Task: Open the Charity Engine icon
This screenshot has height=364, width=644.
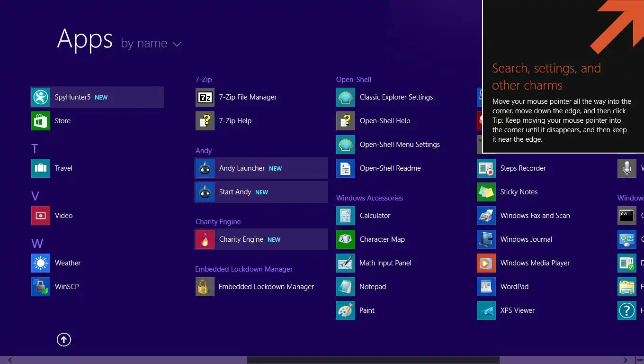Action: point(205,239)
